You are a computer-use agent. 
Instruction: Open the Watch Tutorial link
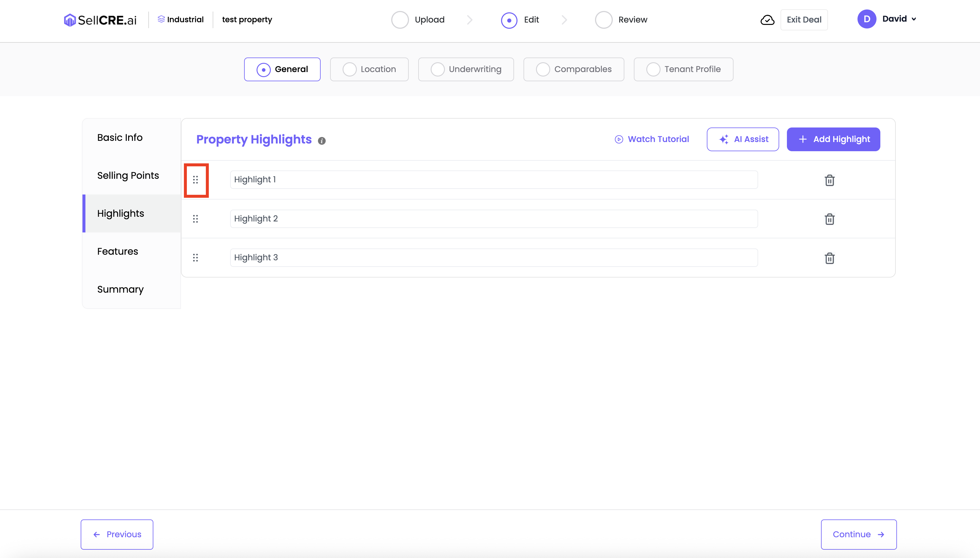(x=652, y=139)
